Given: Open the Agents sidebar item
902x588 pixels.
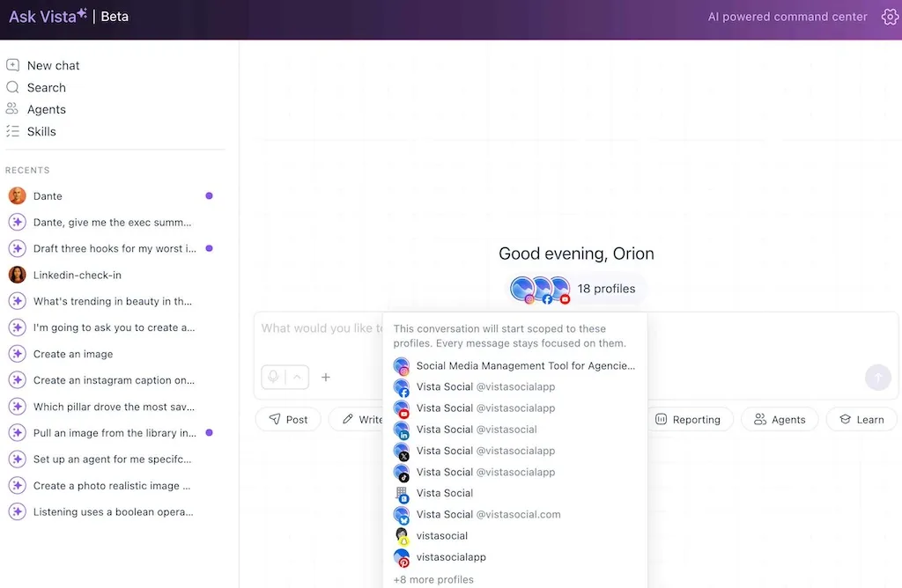Looking at the screenshot, I should [35, 109].
